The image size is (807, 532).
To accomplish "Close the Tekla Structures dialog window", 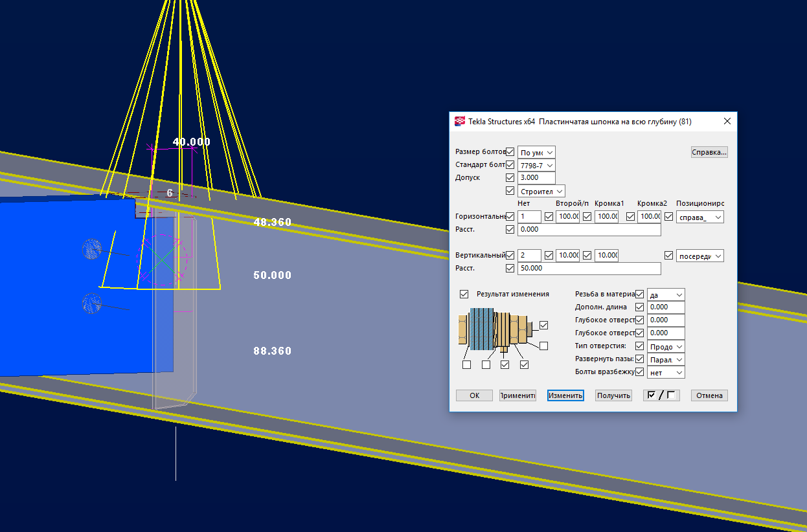I will click(727, 121).
